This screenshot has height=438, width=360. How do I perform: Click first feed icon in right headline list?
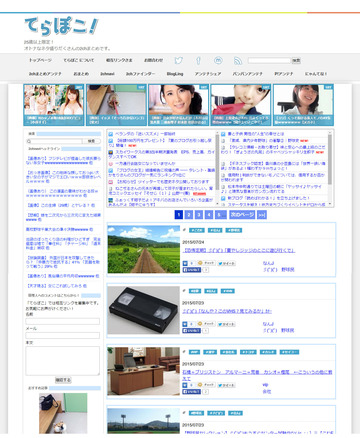click(223, 134)
